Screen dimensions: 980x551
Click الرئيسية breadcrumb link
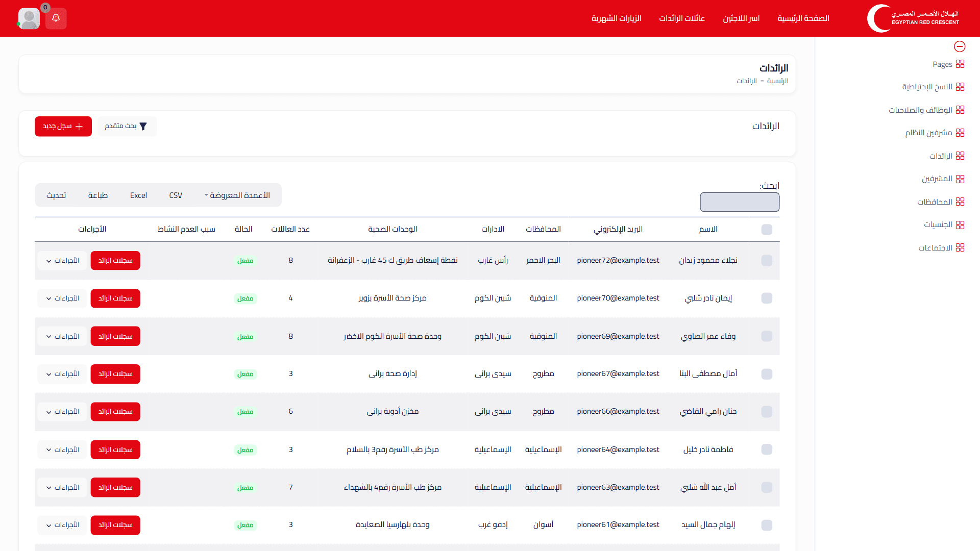click(777, 81)
